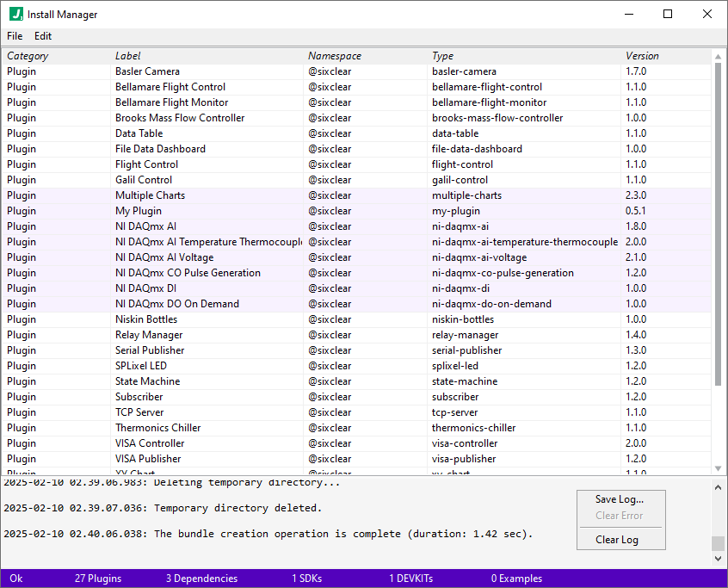Sort plugins by the Version column header
The image size is (728, 588).
tap(641, 55)
